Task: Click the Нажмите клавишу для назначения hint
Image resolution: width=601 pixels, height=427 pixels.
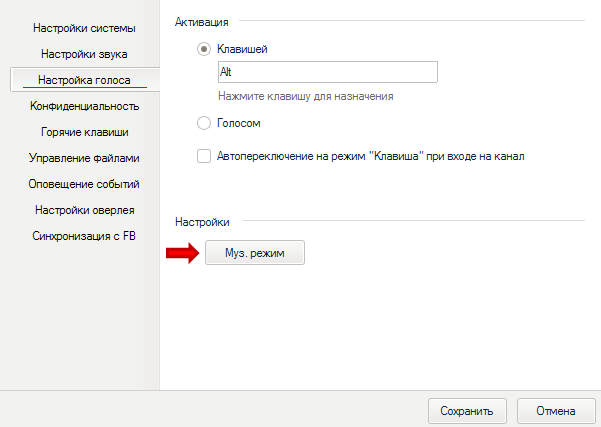Action: 306,96
